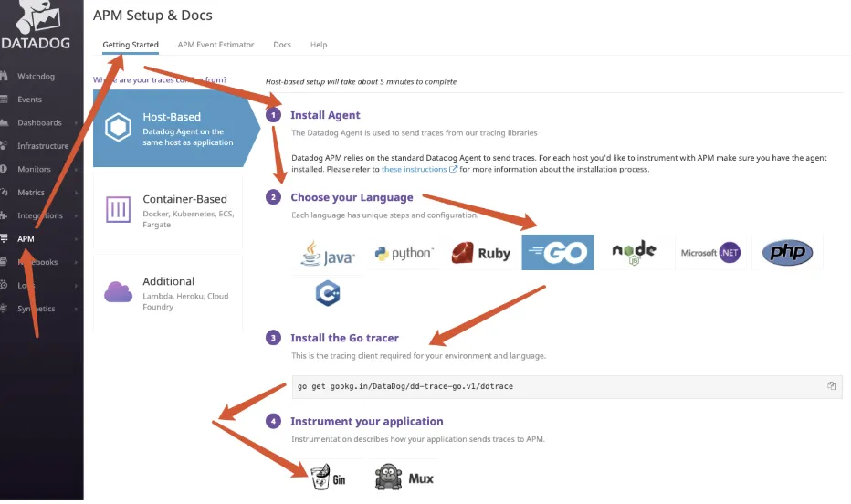The height and width of the screenshot is (504, 851).
Task: Click the Datadog logo
Action: click(x=37, y=26)
